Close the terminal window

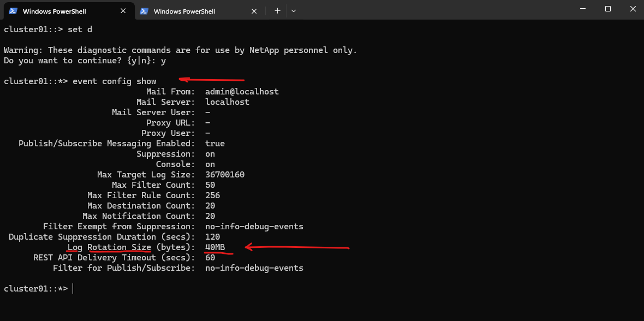pyautogui.click(x=632, y=9)
